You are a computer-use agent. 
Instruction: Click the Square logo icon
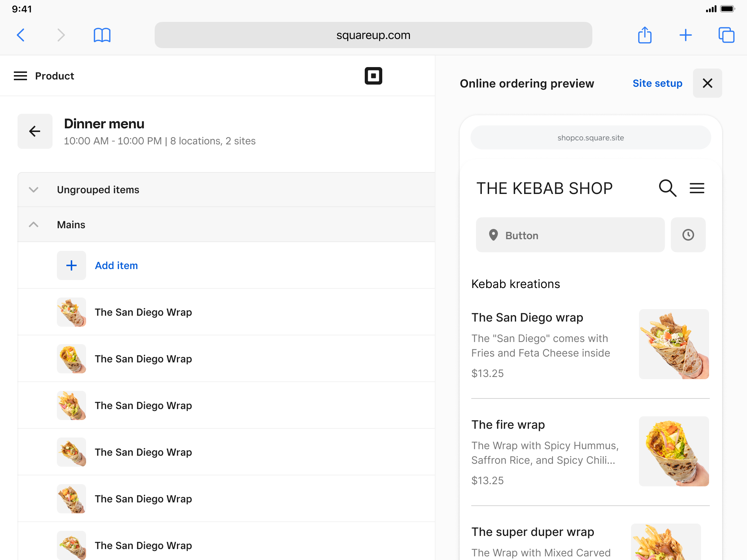[373, 76]
